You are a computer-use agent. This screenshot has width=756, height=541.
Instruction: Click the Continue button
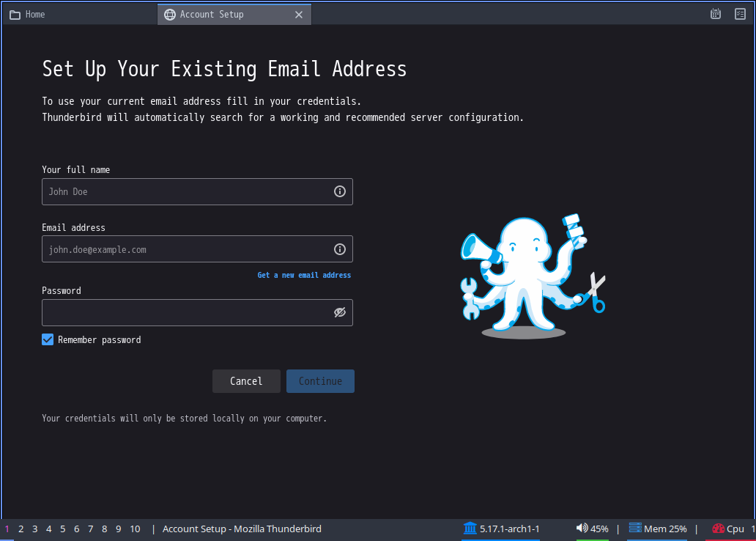(x=321, y=381)
